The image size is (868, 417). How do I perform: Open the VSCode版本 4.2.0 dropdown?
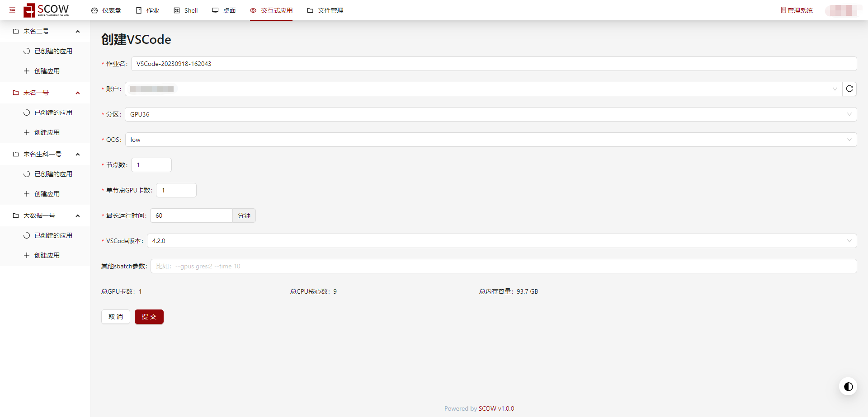click(x=501, y=241)
